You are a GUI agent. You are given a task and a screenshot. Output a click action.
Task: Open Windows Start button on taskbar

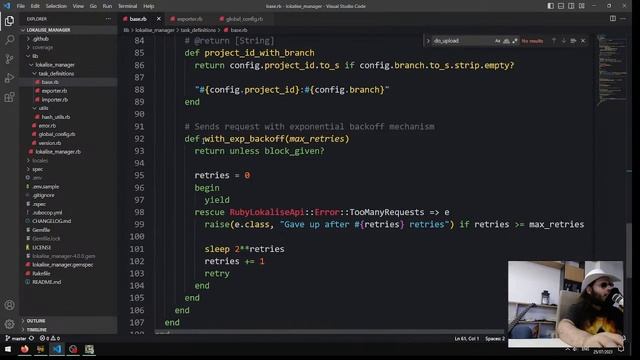(x=8, y=349)
